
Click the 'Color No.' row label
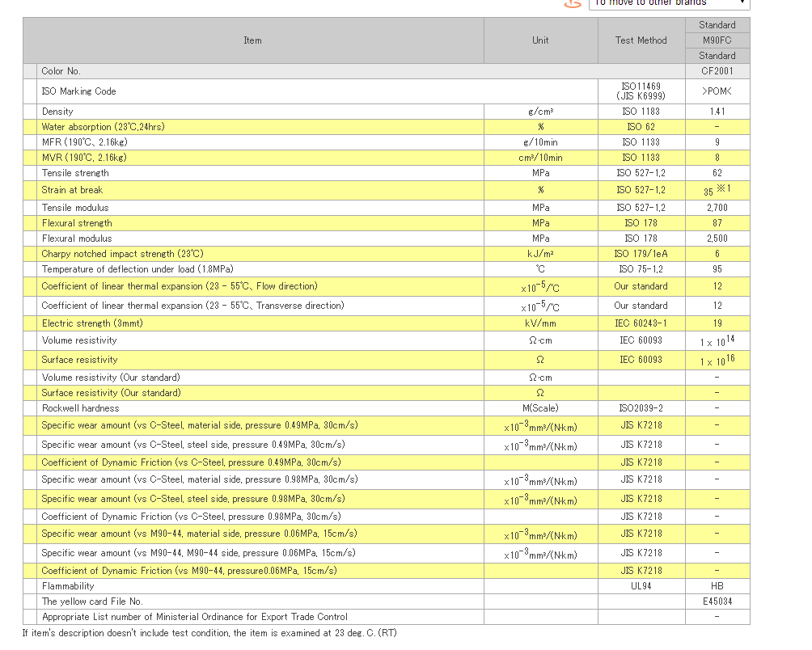pos(61,71)
